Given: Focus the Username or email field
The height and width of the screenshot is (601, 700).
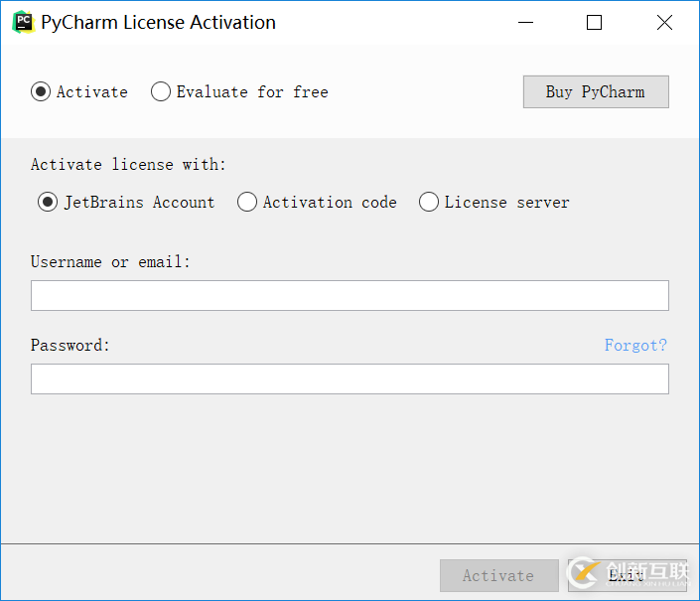Looking at the screenshot, I should [350, 296].
